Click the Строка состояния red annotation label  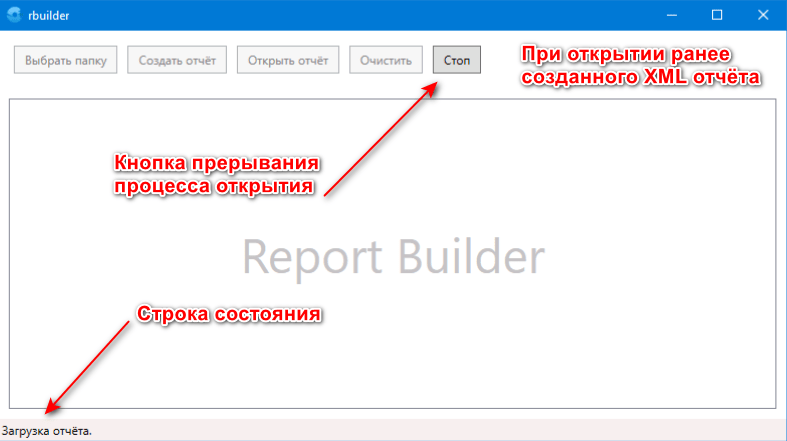(x=228, y=313)
